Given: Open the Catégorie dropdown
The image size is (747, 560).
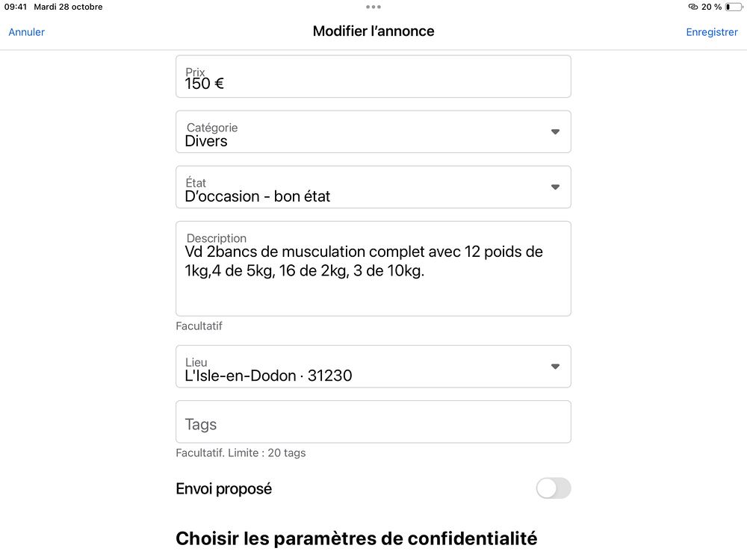Looking at the screenshot, I should pyautogui.click(x=373, y=131).
